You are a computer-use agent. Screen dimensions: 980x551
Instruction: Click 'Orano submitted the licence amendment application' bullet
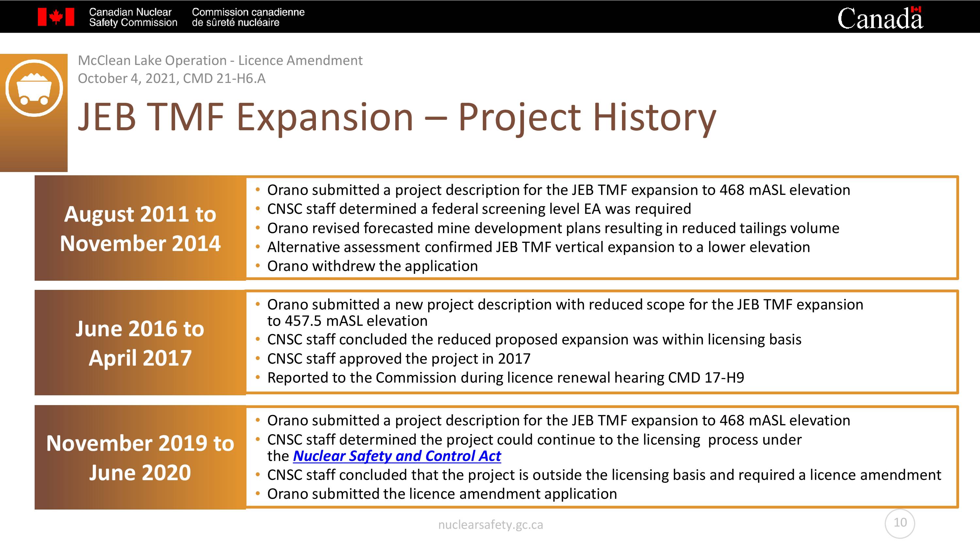(x=442, y=494)
